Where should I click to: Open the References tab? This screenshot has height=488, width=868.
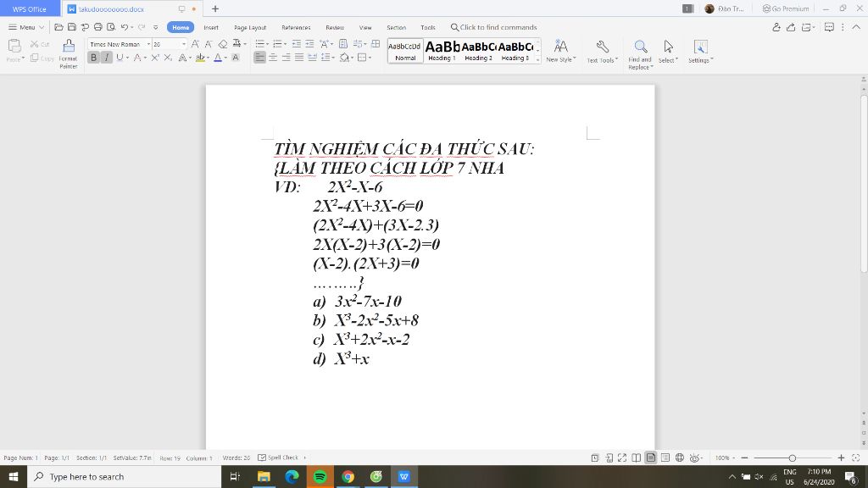[x=296, y=27]
